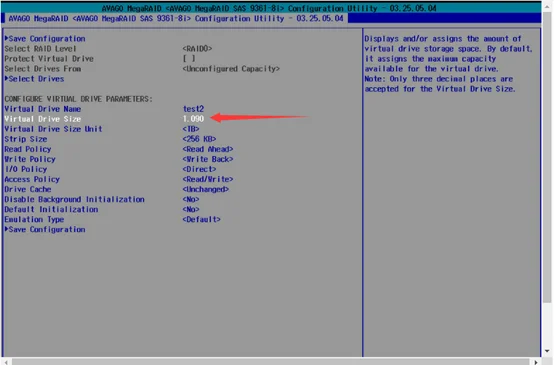
Task: Click the horizontal scrollbar track
Action: (270, 362)
